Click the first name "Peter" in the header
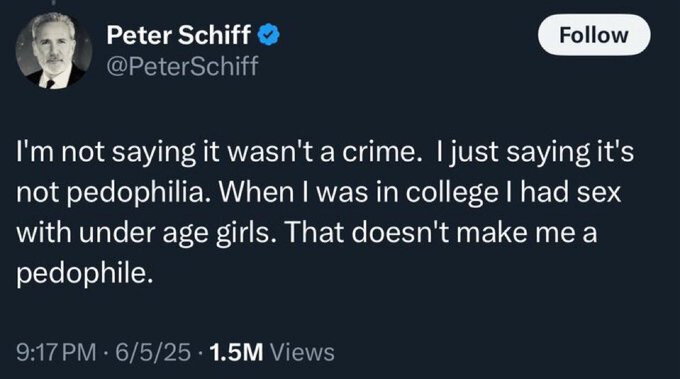680x379 pixels. [138, 35]
